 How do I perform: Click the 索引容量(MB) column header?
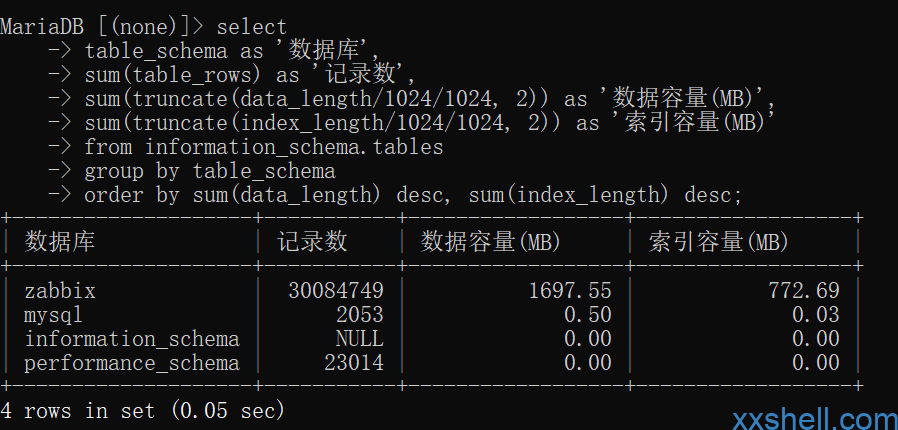pos(719,242)
